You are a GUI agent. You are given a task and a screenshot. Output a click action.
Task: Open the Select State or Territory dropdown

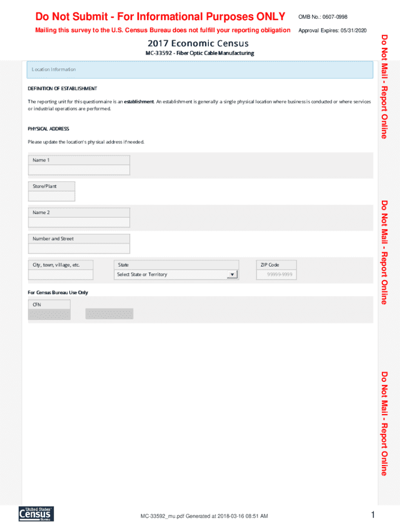click(x=171, y=275)
